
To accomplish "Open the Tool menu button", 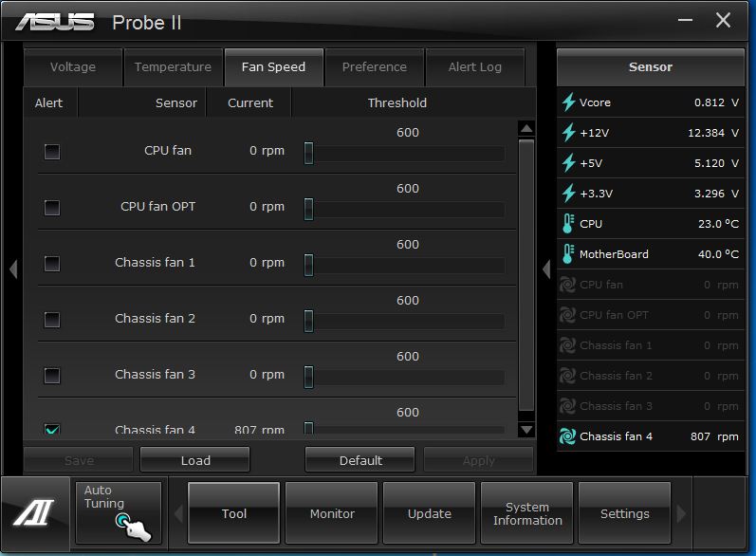I will 234,513.
